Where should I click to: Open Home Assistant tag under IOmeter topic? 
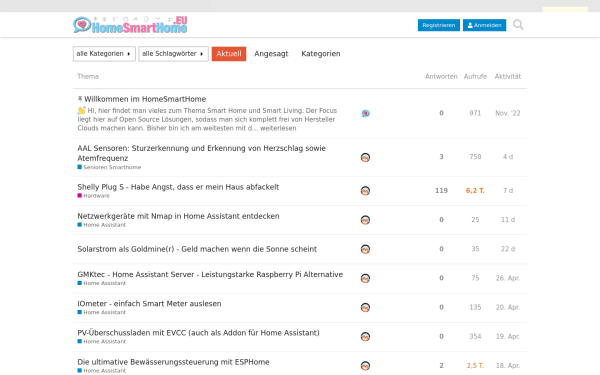[x=101, y=312]
